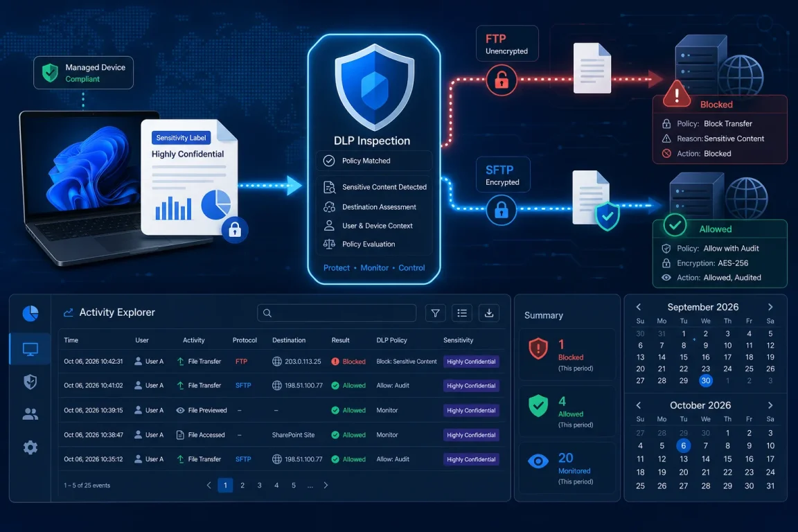Image resolution: width=798 pixels, height=532 pixels.
Task: Click the SharePoint Site destination
Action: pyautogui.click(x=293, y=435)
